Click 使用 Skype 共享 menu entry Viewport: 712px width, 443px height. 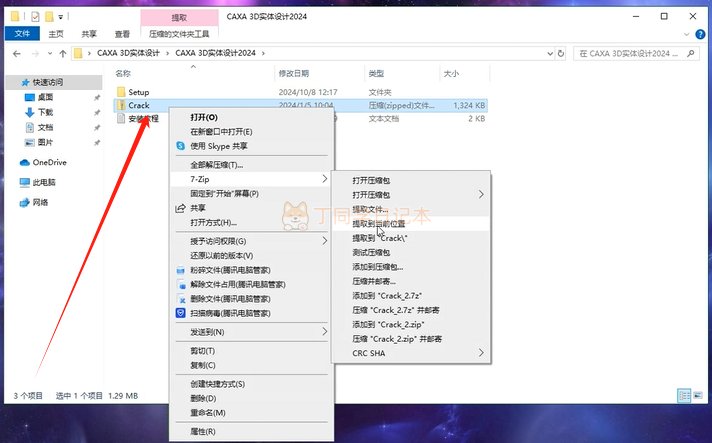click(x=218, y=146)
